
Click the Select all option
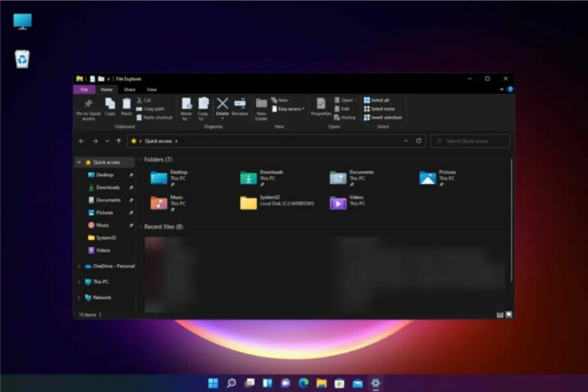coord(376,100)
